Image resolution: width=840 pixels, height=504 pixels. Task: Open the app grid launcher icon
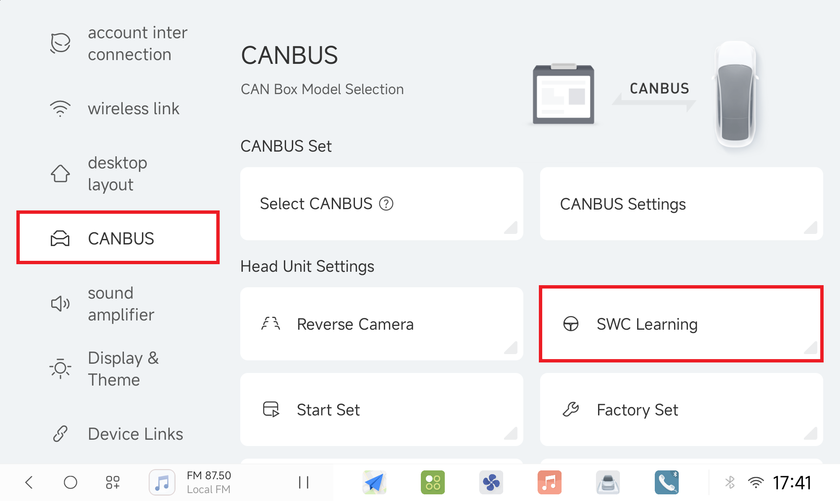(x=113, y=483)
